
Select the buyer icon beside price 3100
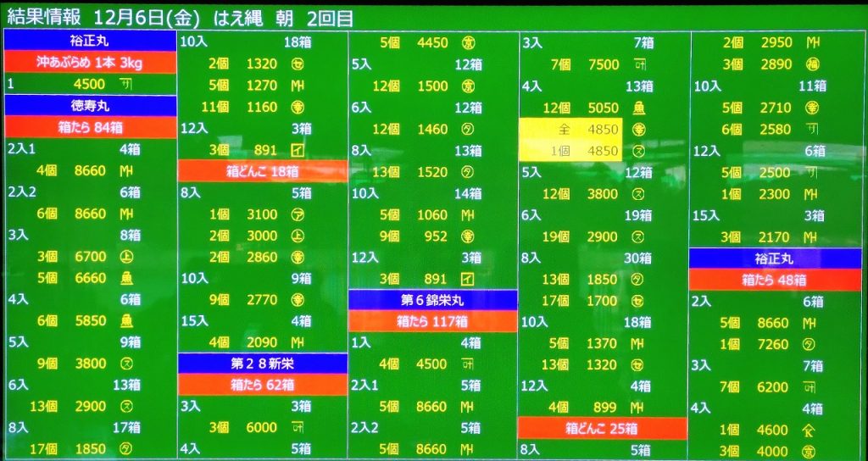coord(298,214)
